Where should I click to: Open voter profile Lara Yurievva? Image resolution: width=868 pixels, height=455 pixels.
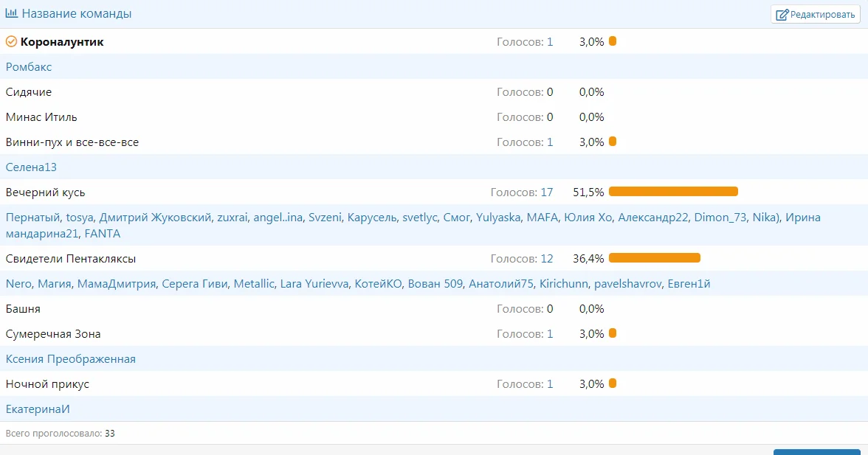click(x=314, y=284)
